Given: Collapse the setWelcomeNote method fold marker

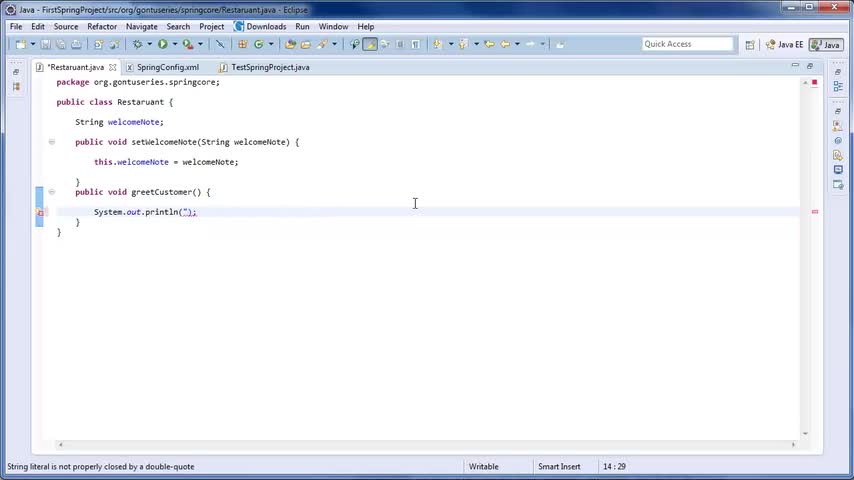Looking at the screenshot, I should (x=52, y=142).
